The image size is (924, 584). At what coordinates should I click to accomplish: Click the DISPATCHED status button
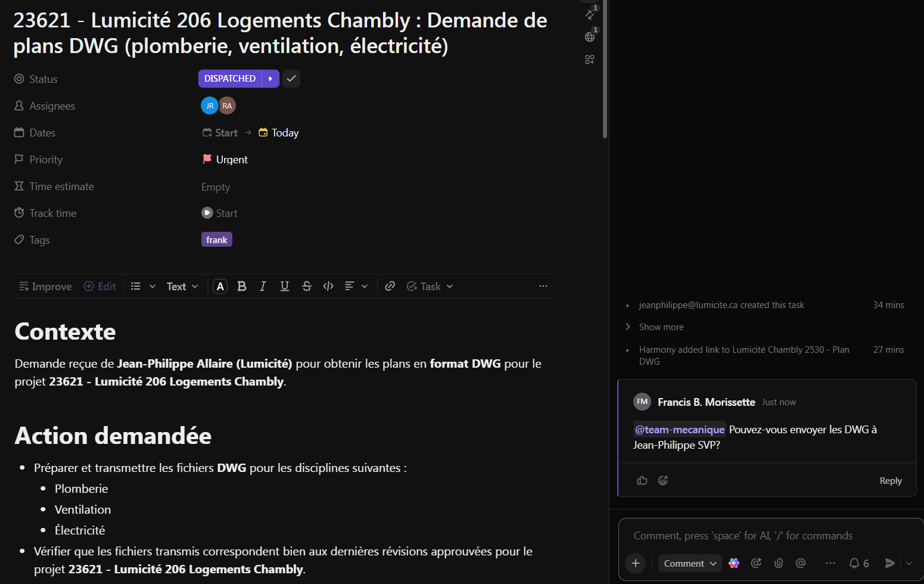230,79
